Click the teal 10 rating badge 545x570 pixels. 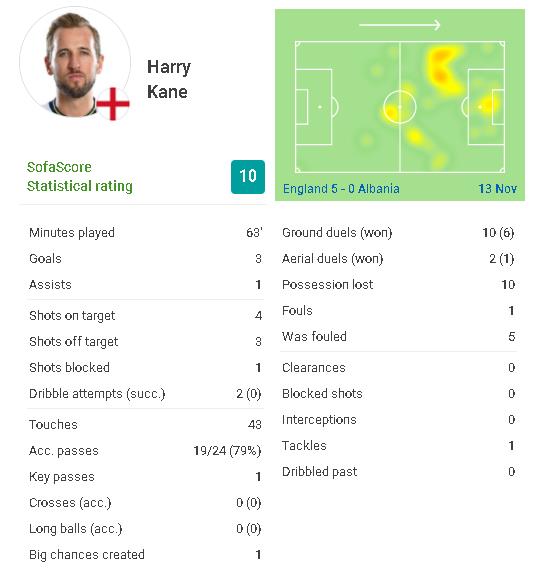[248, 177]
